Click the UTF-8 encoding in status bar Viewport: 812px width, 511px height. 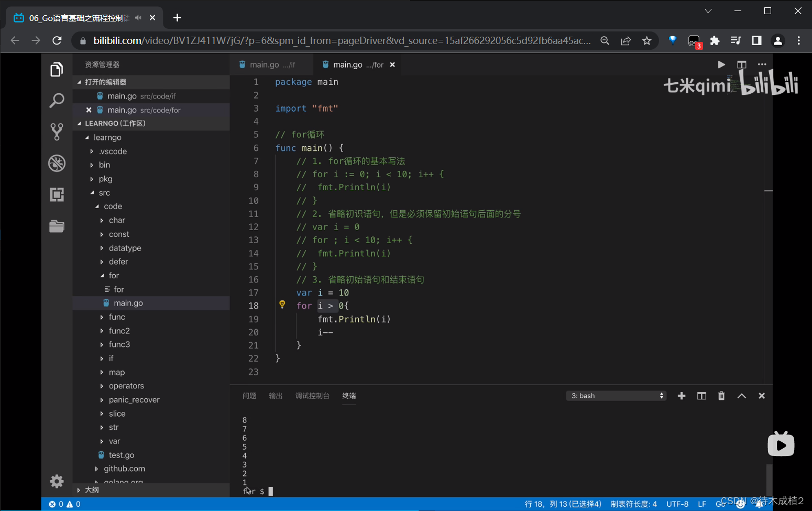pos(677,504)
